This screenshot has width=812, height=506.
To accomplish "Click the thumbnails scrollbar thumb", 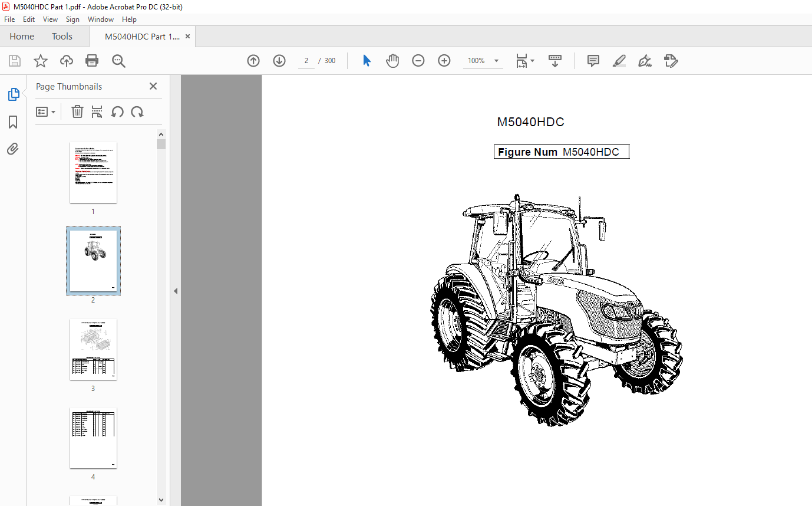I will (x=161, y=144).
